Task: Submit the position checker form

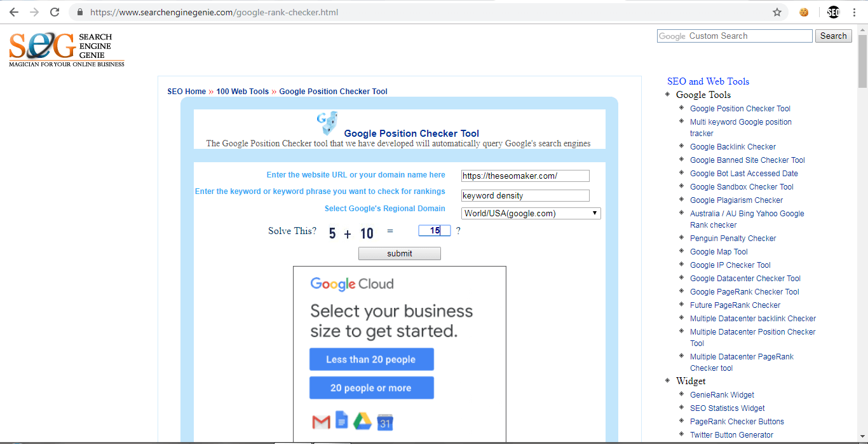Action: click(x=400, y=253)
